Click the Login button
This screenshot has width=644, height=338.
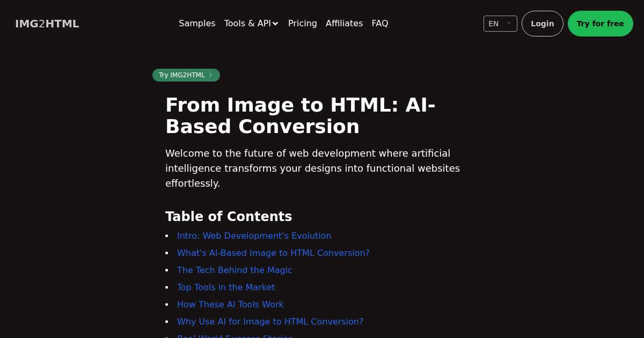(542, 24)
